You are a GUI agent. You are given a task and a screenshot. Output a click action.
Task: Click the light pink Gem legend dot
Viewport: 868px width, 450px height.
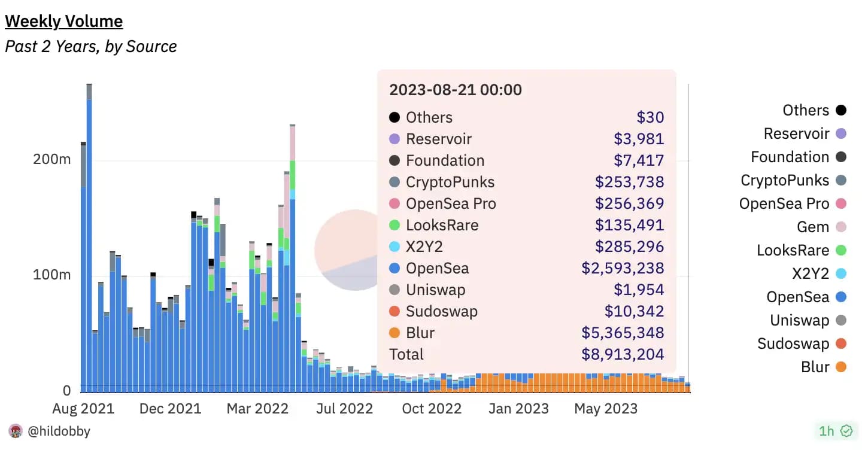coord(841,227)
